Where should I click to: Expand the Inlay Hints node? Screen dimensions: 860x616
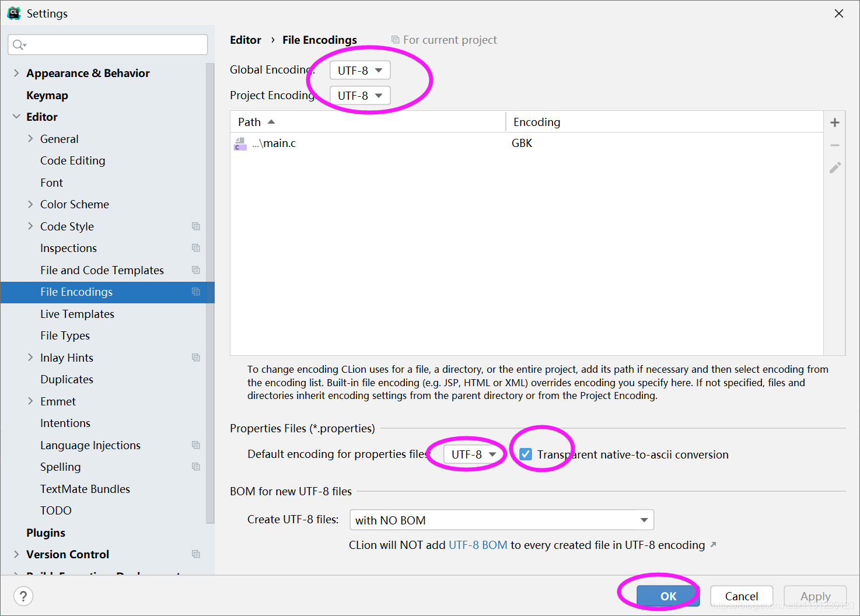click(x=30, y=358)
